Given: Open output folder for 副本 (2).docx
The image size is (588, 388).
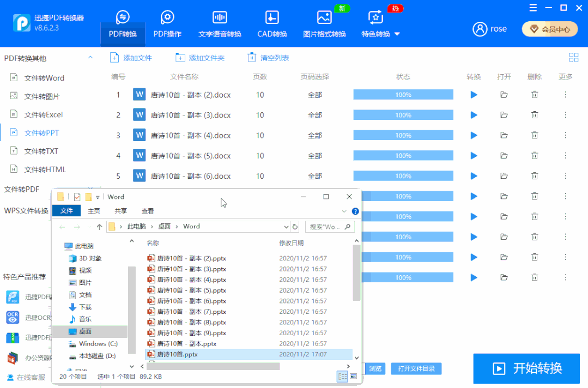Looking at the screenshot, I should pyautogui.click(x=504, y=95).
